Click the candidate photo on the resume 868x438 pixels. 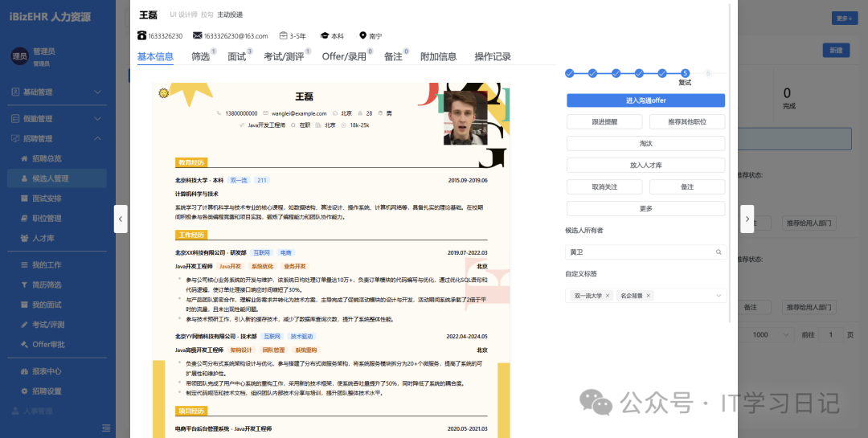[465, 117]
